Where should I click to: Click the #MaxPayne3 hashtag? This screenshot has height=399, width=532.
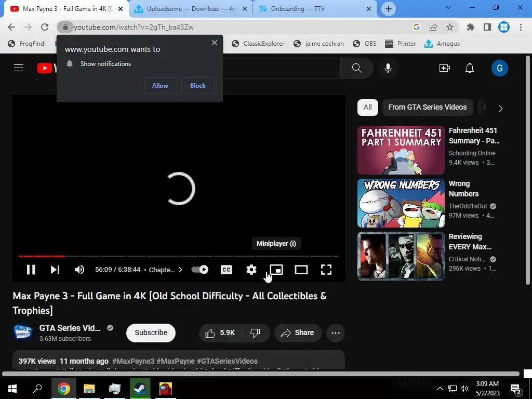click(134, 361)
